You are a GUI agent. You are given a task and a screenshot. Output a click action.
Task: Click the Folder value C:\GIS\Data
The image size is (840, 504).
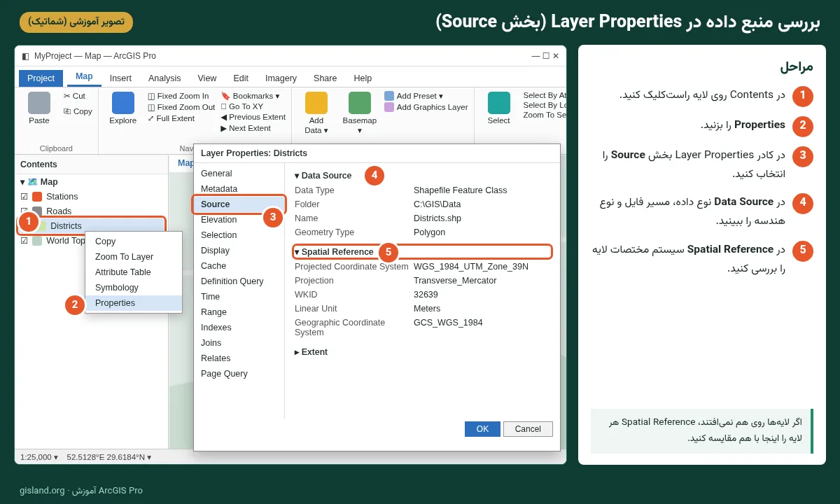(437, 204)
